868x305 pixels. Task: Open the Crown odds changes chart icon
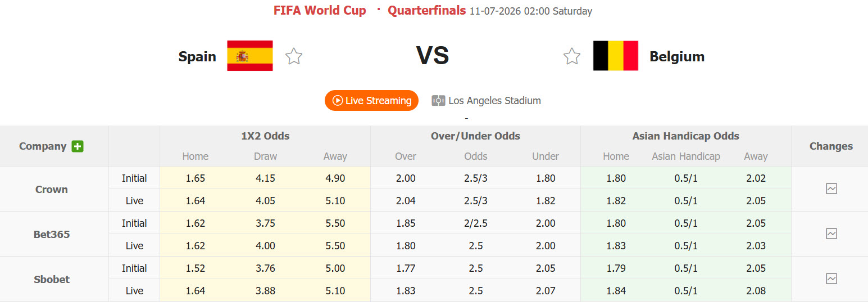pyautogui.click(x=831, y=189)
